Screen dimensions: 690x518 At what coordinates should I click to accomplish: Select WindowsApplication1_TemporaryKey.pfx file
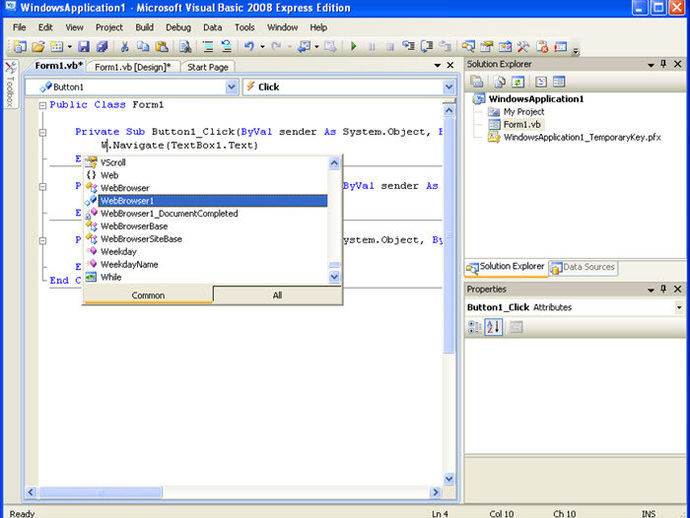(582, 137)
